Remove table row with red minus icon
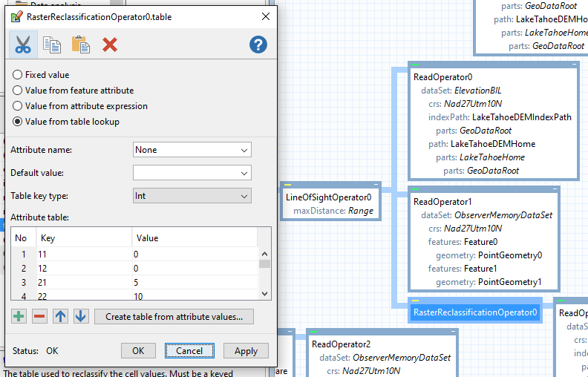Viewport: 588px width, 377px height. [39, 317]
